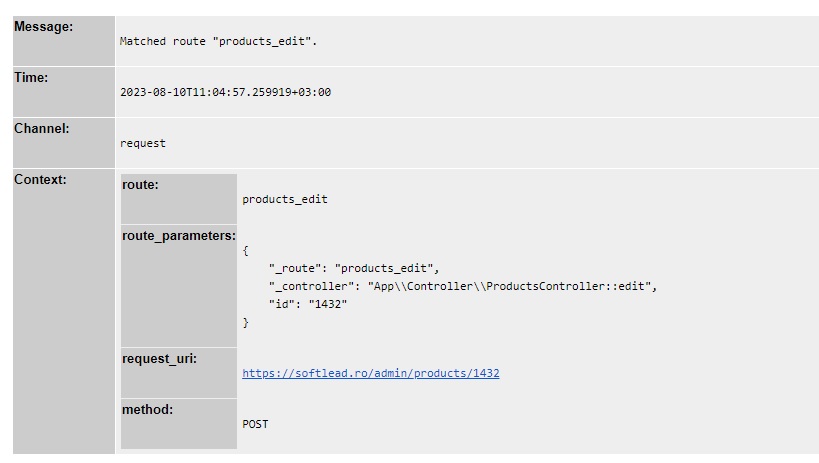The image size is (819, 463).
Task: Open the softlead.ro admin products link
Action: 370,373
